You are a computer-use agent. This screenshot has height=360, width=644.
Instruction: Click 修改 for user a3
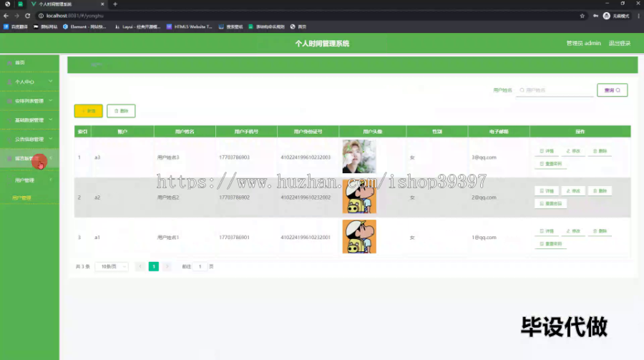point(573,151)
